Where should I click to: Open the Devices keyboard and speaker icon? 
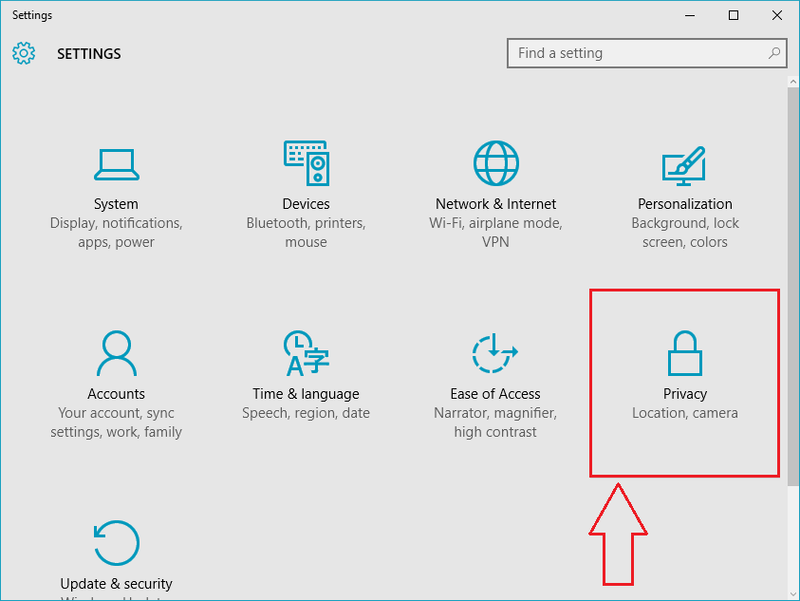click(307, 163)
